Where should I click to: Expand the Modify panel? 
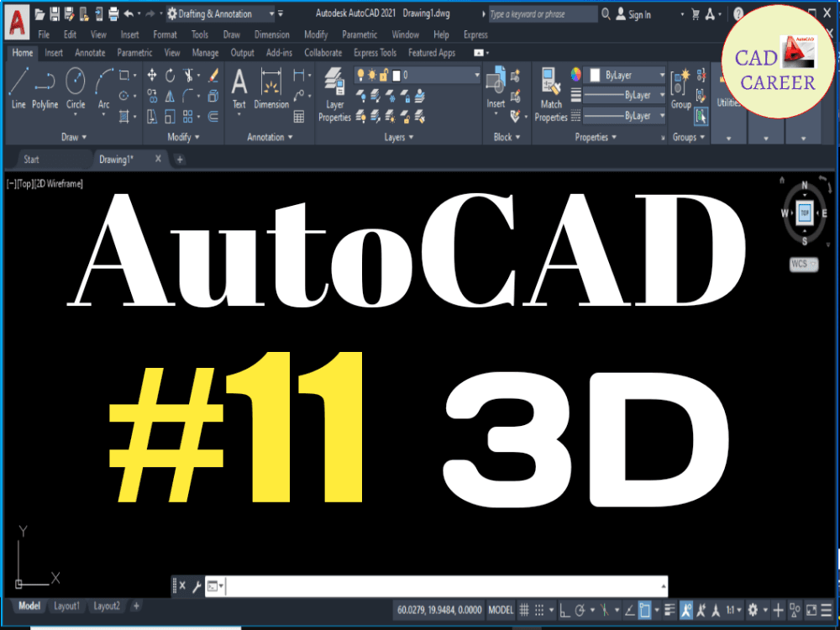pos(183,137)
